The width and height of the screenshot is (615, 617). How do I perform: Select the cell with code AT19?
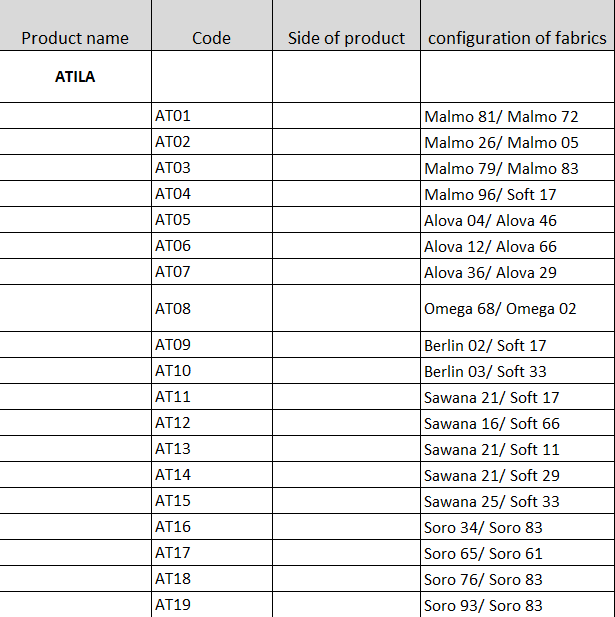[211, 605]
